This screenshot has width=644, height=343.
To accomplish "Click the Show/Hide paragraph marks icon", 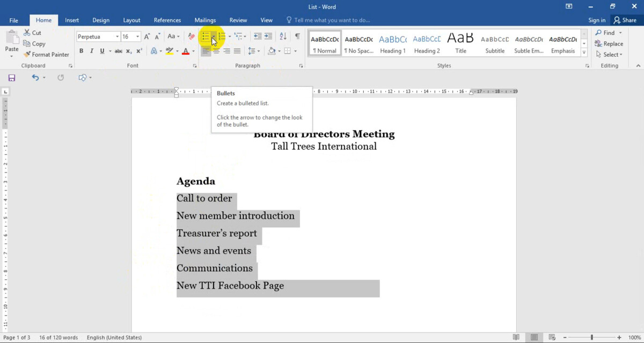I will click(x=297, y=36).
